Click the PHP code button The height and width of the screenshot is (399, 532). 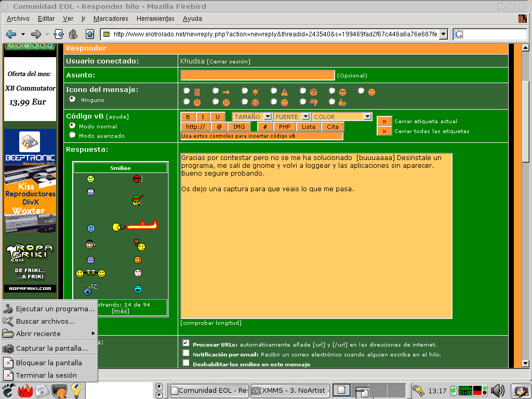[x=284, y=127]
